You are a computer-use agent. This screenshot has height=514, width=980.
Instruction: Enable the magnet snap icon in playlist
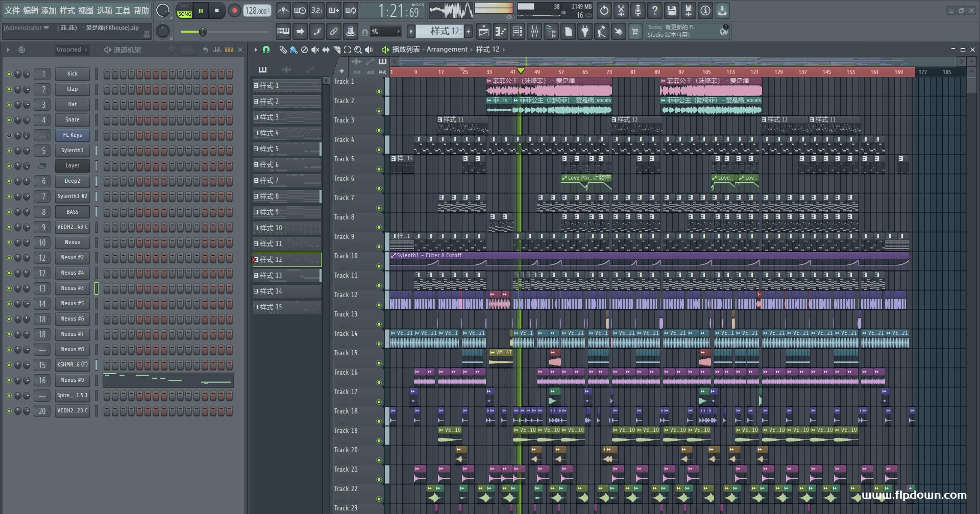[x=266, y=50]
